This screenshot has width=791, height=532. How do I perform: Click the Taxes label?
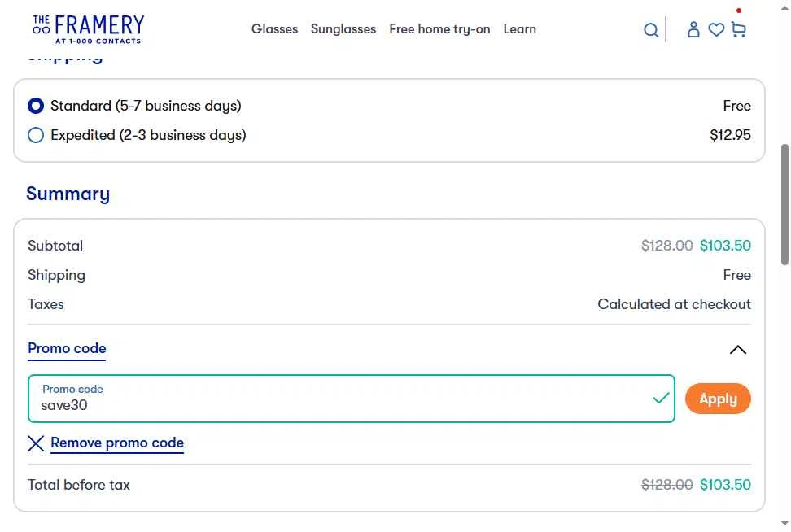pyautogui.click(x=46, y=304)
